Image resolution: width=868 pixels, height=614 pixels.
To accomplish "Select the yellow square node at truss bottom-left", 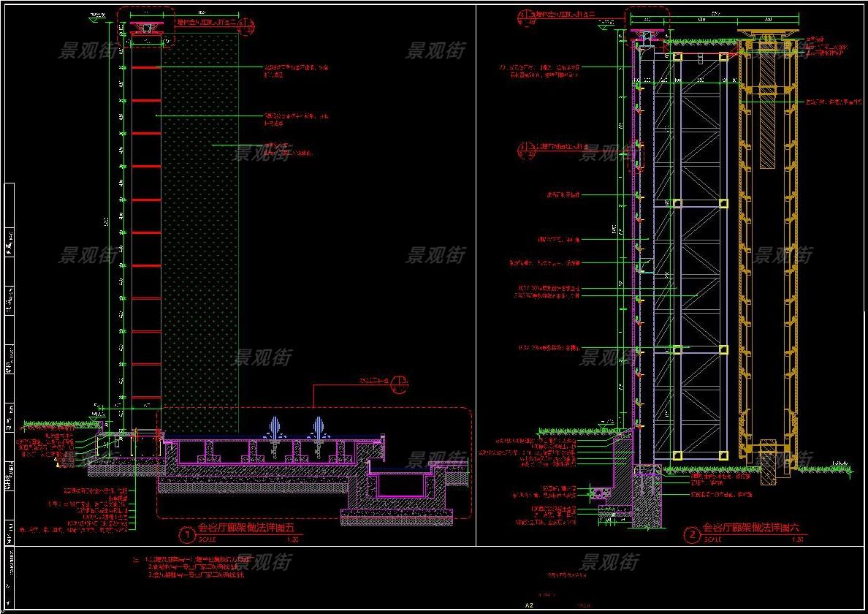I will pyautogui.click(x=677, y=455).
